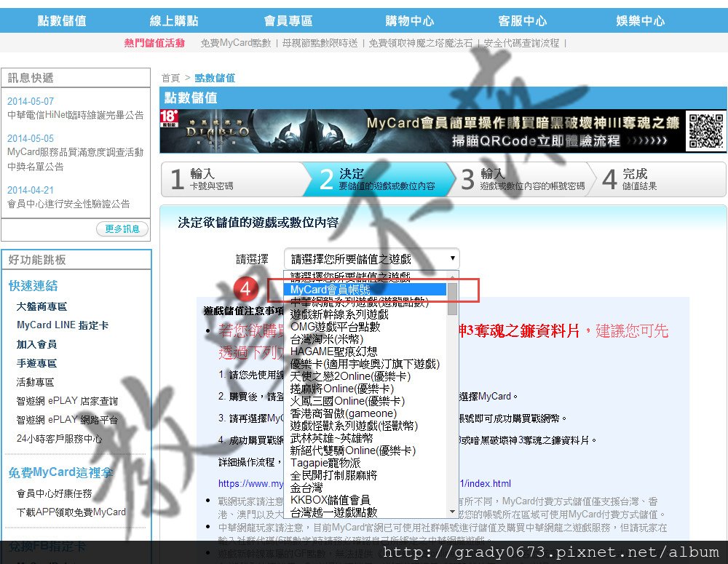Viewport: 728px width, 564px height.
Task: Click the 免費MyCard這裡拿 heading
Action: (x=61, y=472)
